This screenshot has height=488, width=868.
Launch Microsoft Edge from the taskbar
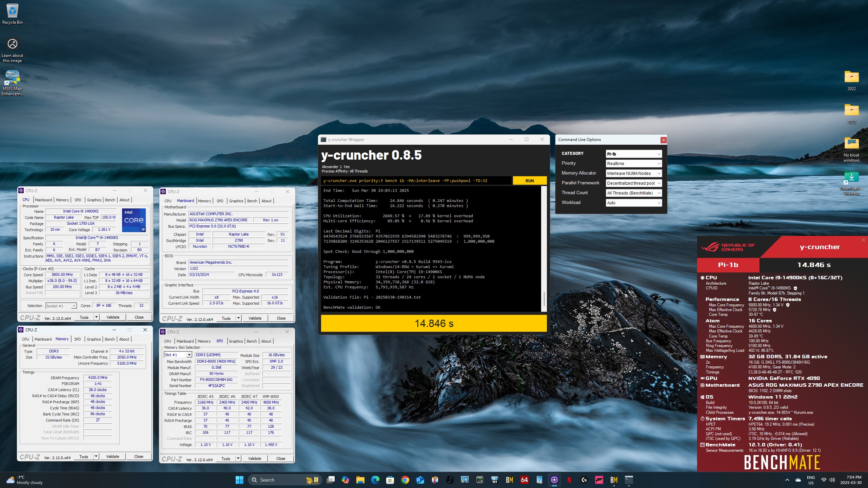point(375,480)
